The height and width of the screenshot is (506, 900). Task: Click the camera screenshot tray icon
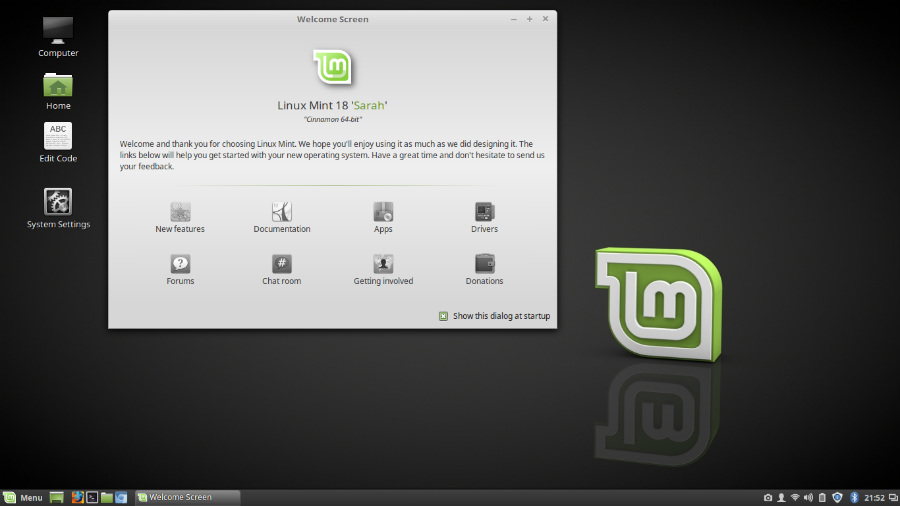[767, 497]
